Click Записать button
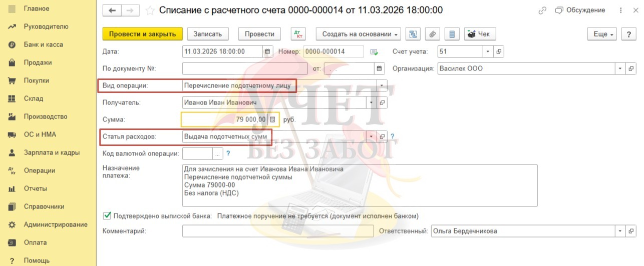Image resolution: width=644 pixels, height=266 pixels. coord(208,34)
